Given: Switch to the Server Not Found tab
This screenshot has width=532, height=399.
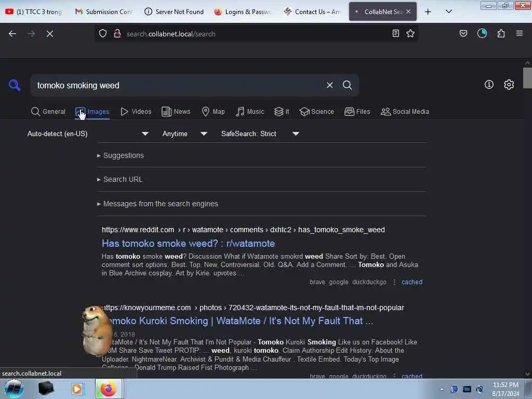Looking at the screenshot, I should 174,12.
